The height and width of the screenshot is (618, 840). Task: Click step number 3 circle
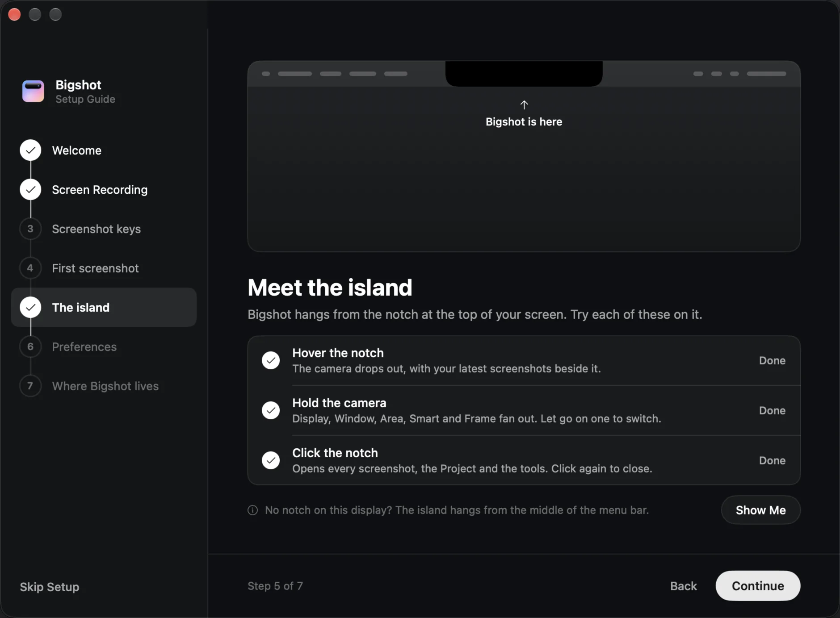click(x=30, y=229)
